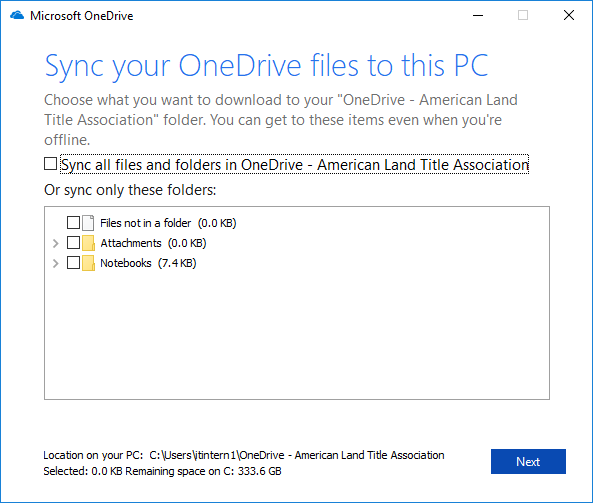Viewport: 594px width, 503px height.
Task: Select the Attachments (0.0 KB) entry
Action: pyautogui.click(x=153, y=243)
